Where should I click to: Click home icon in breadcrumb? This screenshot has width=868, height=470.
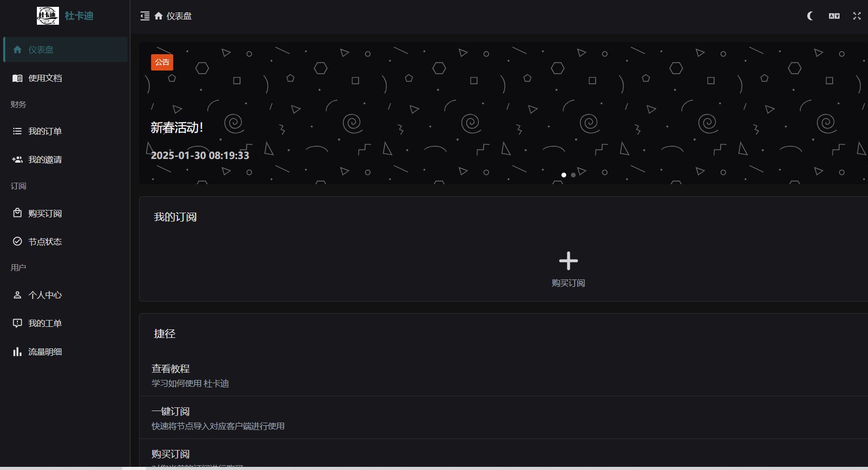[x=159, y=16]
